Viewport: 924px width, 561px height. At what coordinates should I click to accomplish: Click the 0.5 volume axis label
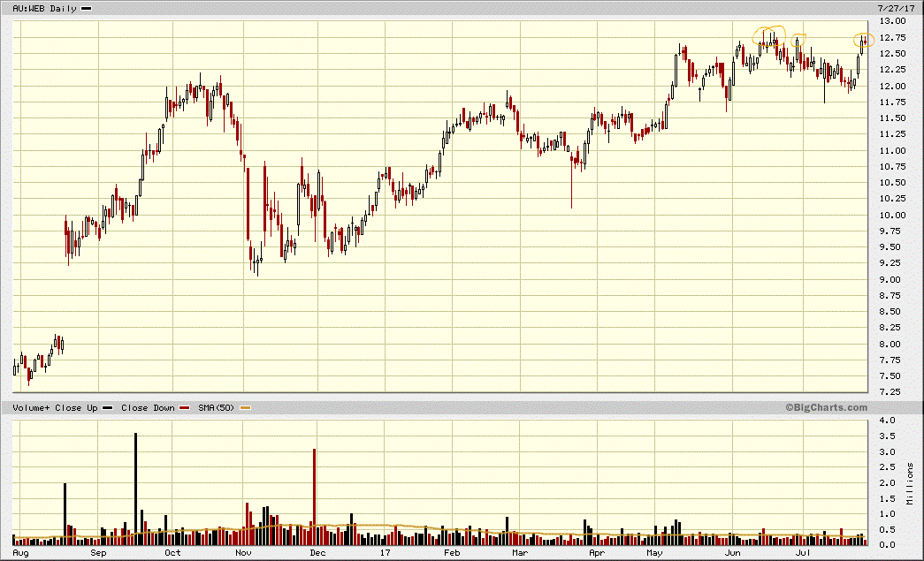pos(888,529)
